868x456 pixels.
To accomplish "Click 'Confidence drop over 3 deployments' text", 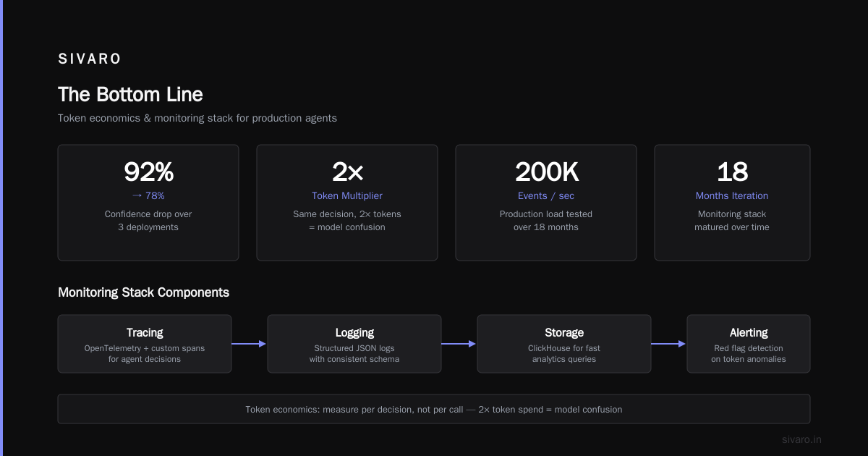I will coord(148,221).
